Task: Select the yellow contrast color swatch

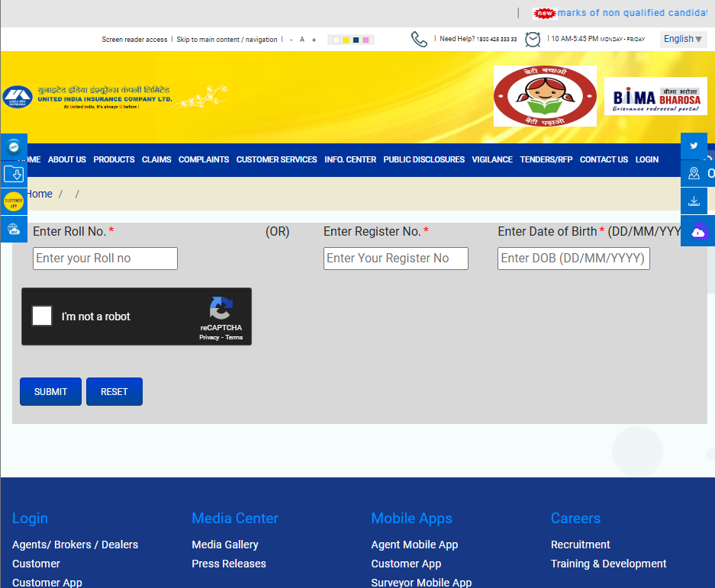Action: tap(346, 40)
